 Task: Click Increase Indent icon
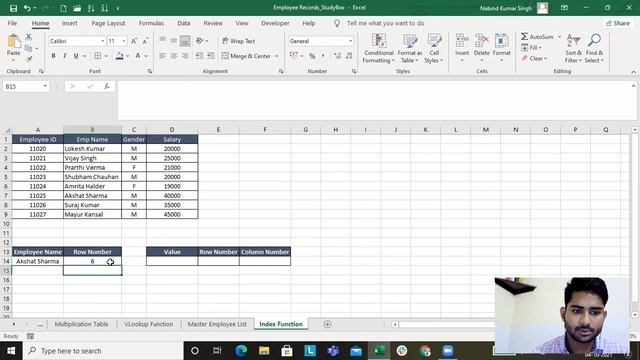211,56
